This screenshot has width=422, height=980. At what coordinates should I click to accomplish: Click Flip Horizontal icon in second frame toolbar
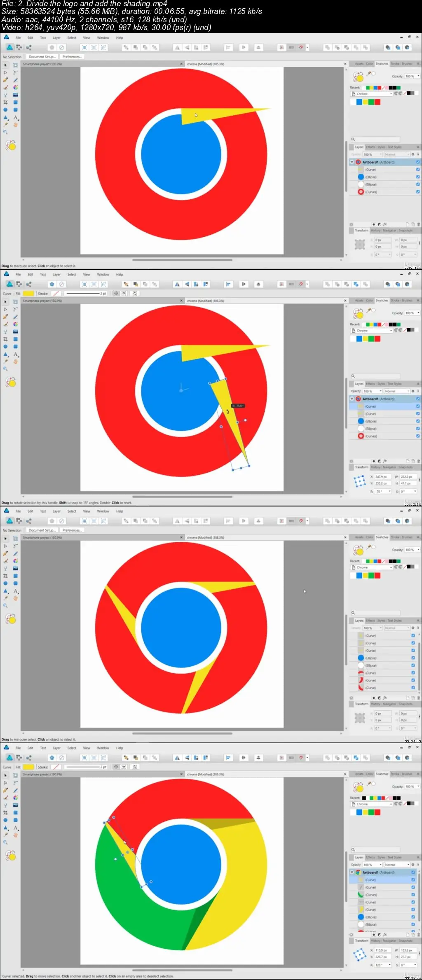pos(177,284)
